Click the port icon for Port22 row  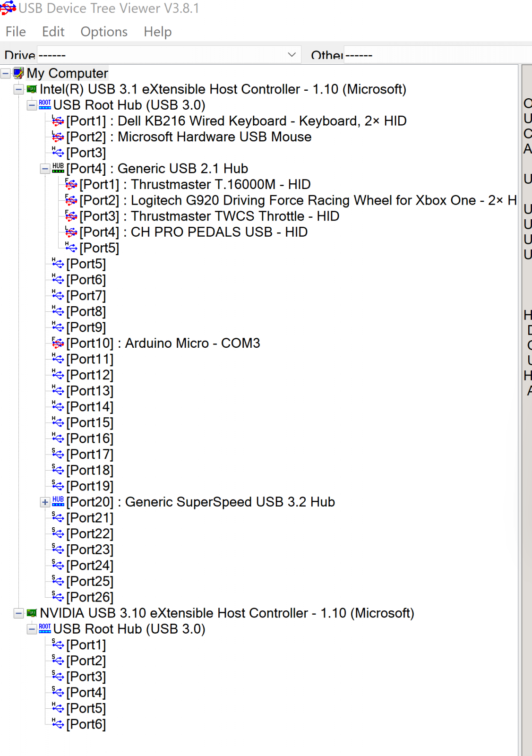[x=58, y=534]
